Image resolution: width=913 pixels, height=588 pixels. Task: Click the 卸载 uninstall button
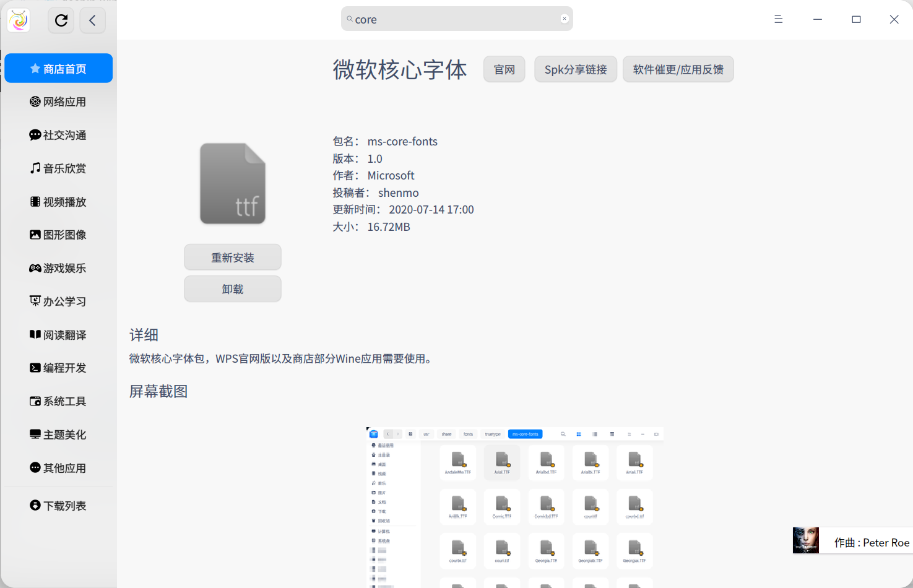point(232,288)
